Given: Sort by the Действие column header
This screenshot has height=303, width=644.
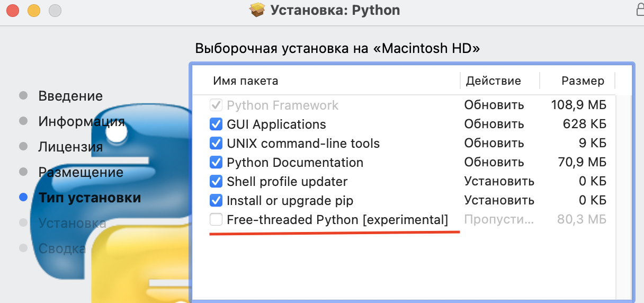Looking at the screenshot, I should [494, 81].
